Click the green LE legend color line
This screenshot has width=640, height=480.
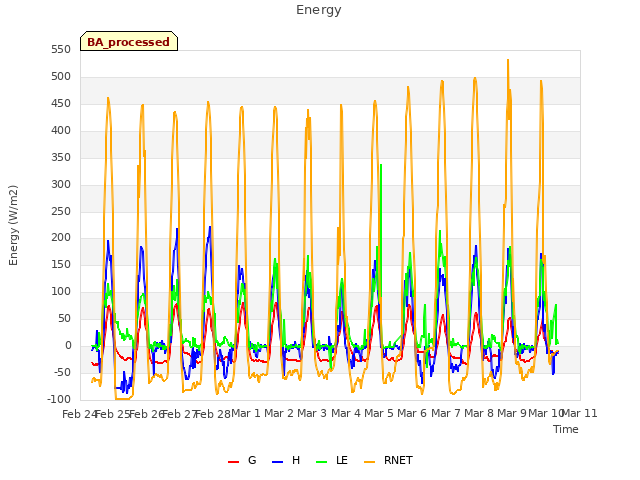[x=322, y=462]
